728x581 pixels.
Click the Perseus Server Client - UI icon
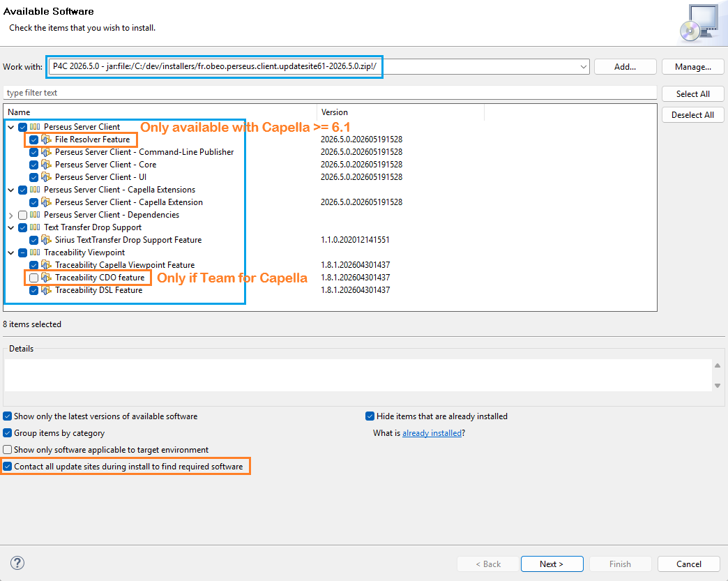coord(46,177)
